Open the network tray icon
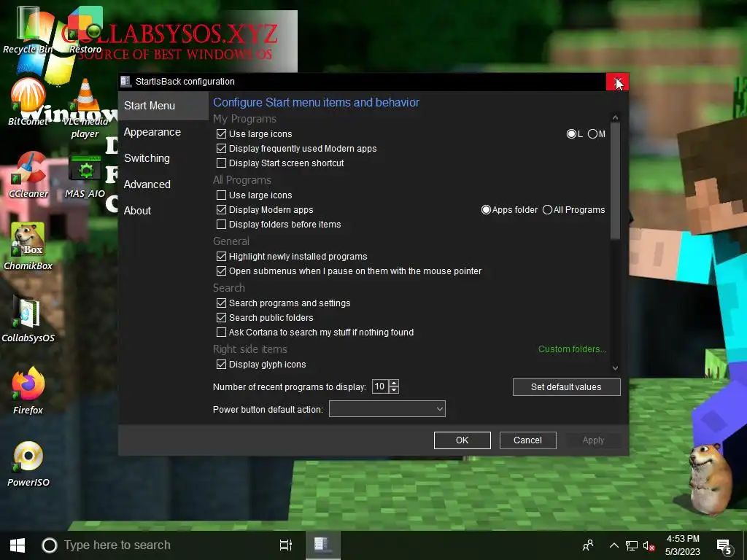747x560 pixels. pos(632,545)
